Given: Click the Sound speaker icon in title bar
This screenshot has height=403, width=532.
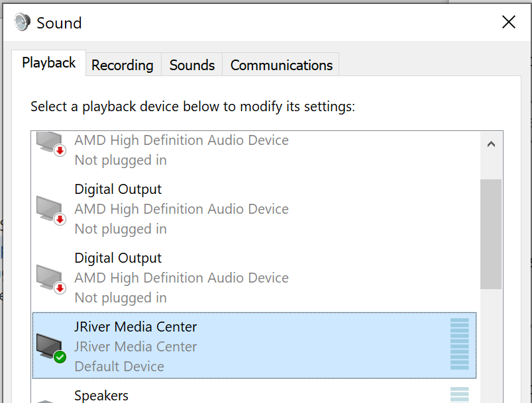Looking at the screenshot, I should click(x=23, y=22).
